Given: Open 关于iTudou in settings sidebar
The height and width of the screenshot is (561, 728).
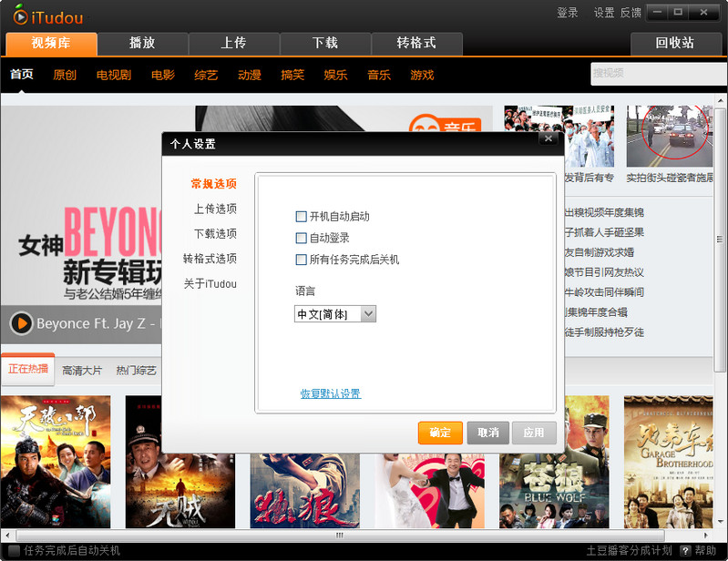Looking at the screenshot, I should [210, 283].
